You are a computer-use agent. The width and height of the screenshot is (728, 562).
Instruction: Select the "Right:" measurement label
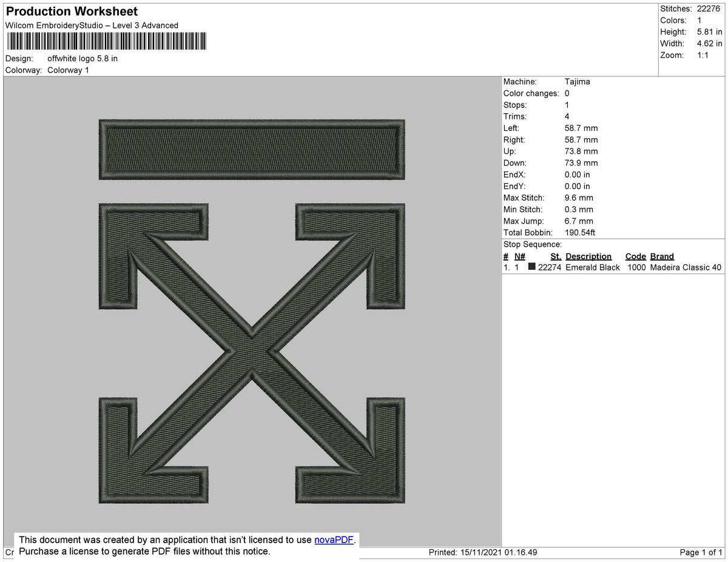point(514,139)
